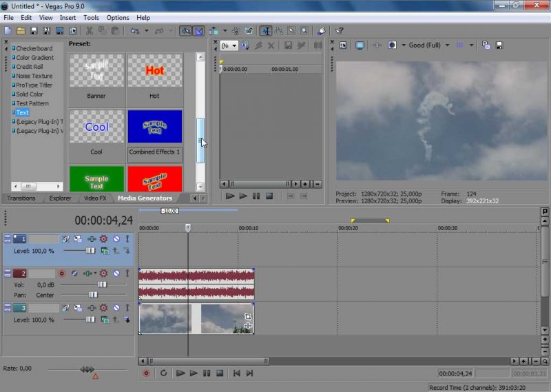Click the Cut scissors icon in toolbar

[x=89, y=31]
